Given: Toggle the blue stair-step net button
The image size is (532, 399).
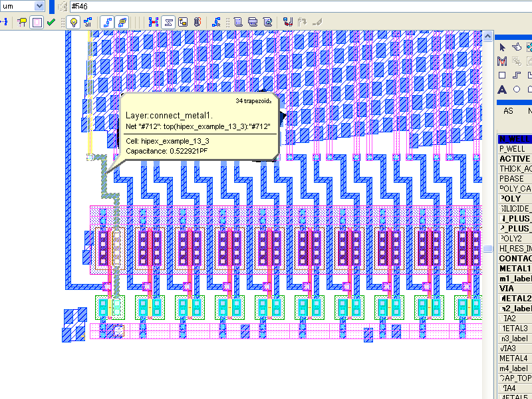Looking at the screenshot, I should (107, 22).
